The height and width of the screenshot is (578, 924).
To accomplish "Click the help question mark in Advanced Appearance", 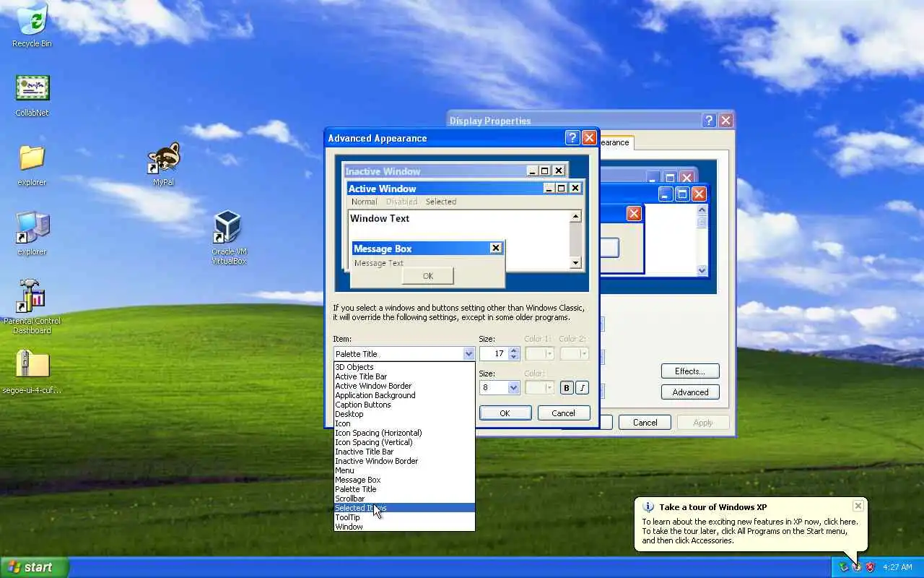I will click(x=572, y=138).
